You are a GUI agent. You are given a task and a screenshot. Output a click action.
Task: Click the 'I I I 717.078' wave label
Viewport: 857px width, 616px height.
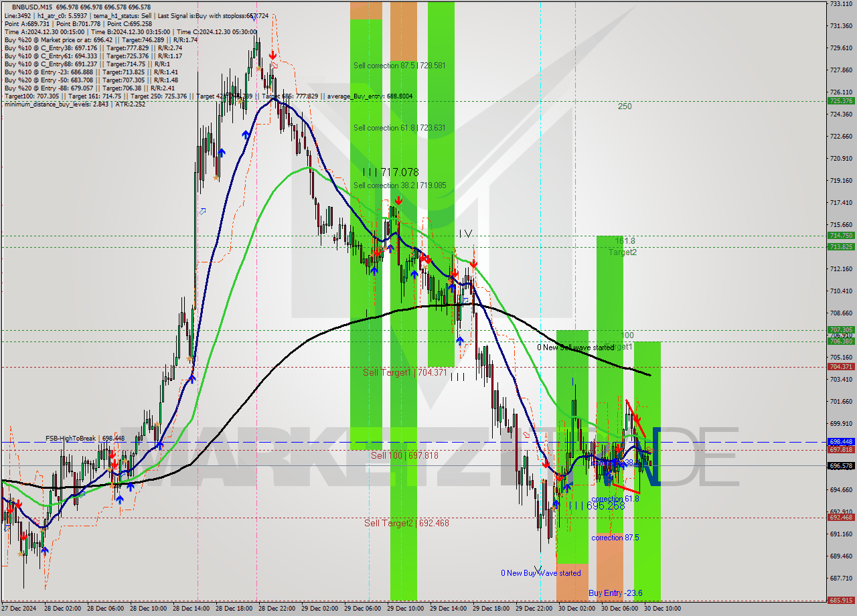coord(390,173)
